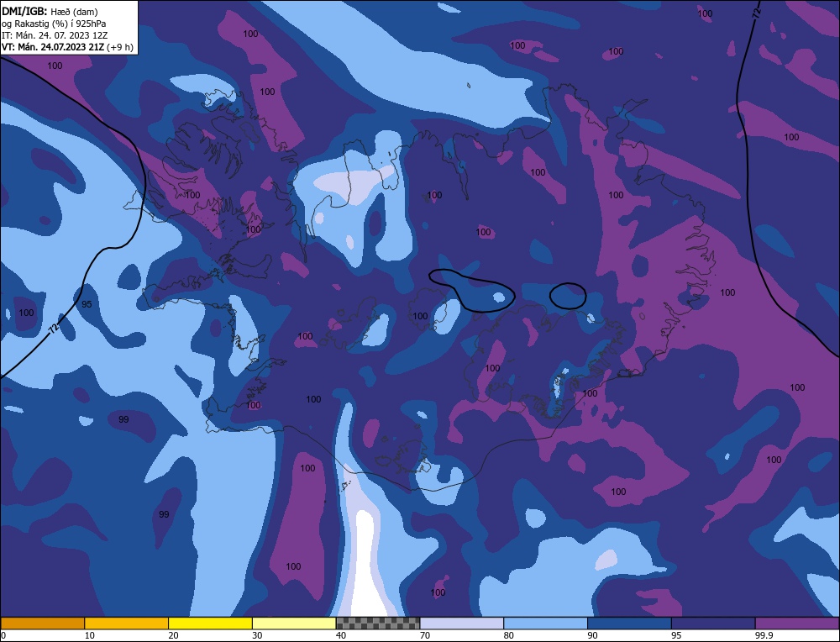Click the '99.9' legend scale label
The height and width of the screenshot is (642, 840).
764,635
